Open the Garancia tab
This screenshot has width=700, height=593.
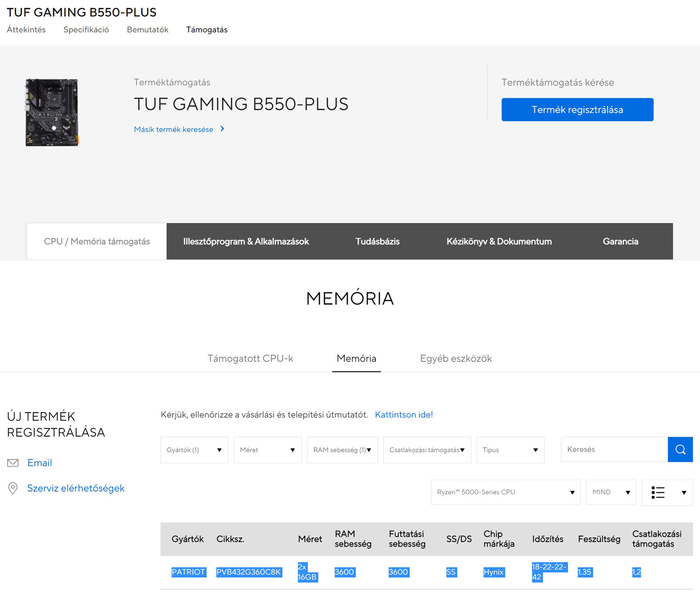620,241
